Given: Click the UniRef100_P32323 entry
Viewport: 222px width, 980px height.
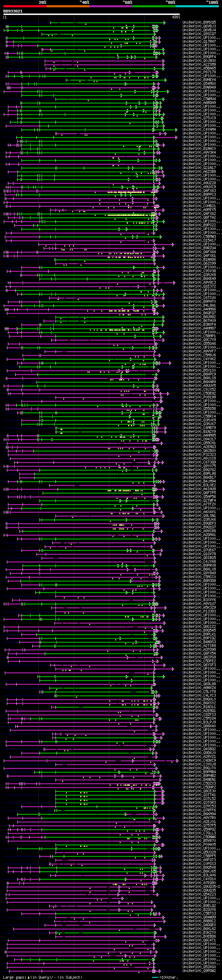Looking at the screenshot, I should (199, 454).
